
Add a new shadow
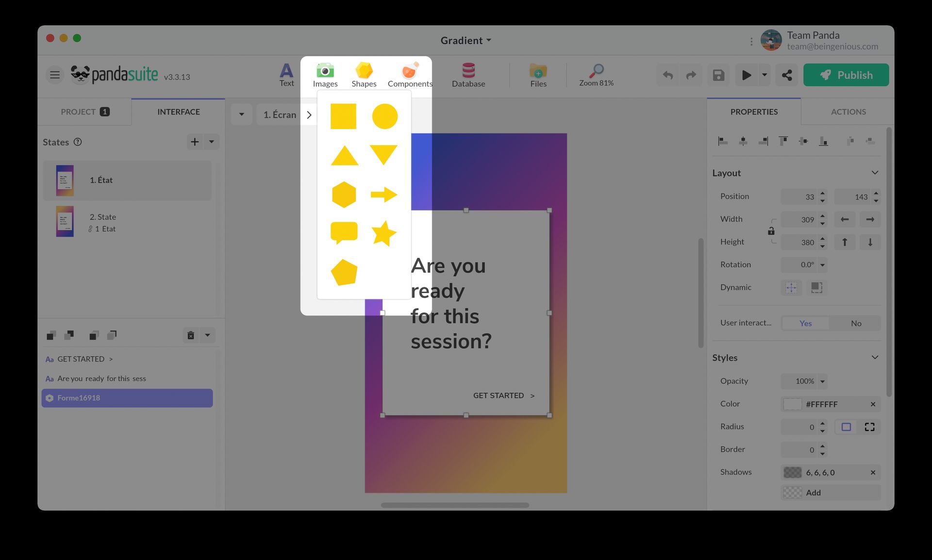[813, 493]
